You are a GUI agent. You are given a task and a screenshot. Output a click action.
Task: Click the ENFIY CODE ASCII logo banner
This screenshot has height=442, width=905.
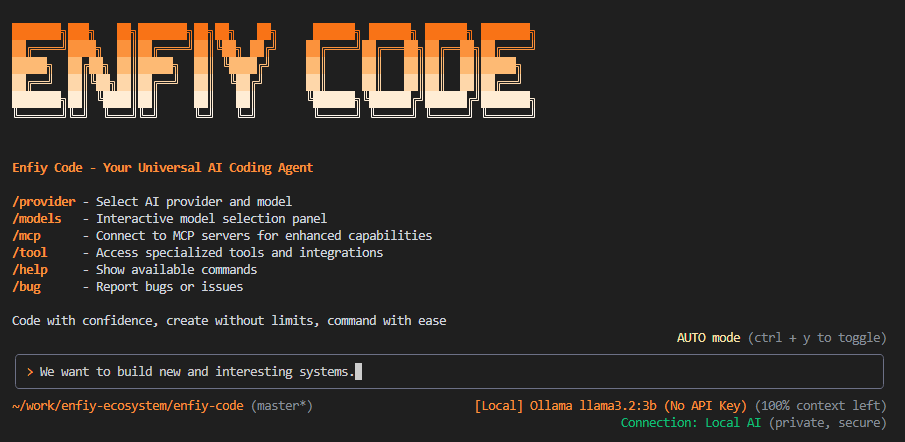coord(274,70)
